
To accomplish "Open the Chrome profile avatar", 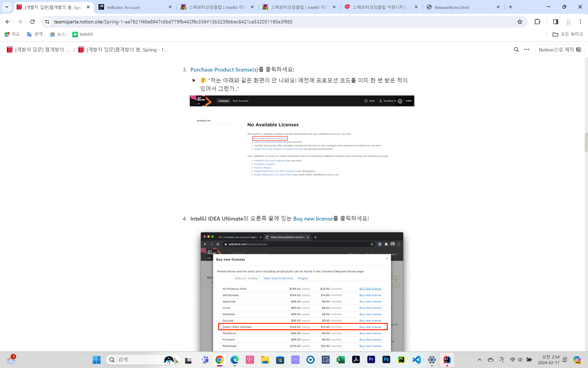I will click(x=568, y=22).
